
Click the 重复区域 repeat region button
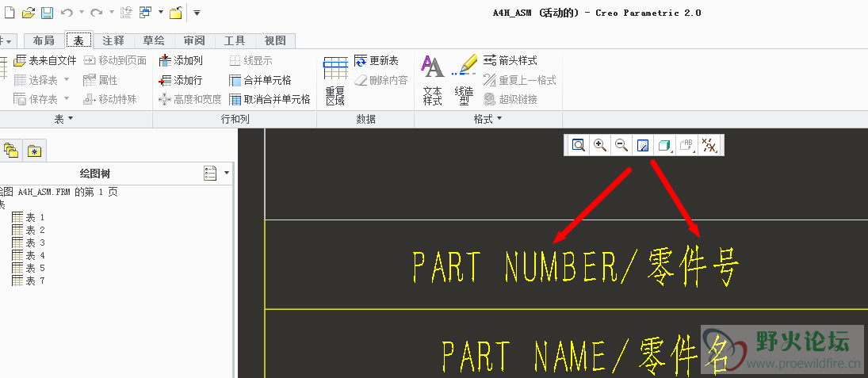(x=335, y=81)
